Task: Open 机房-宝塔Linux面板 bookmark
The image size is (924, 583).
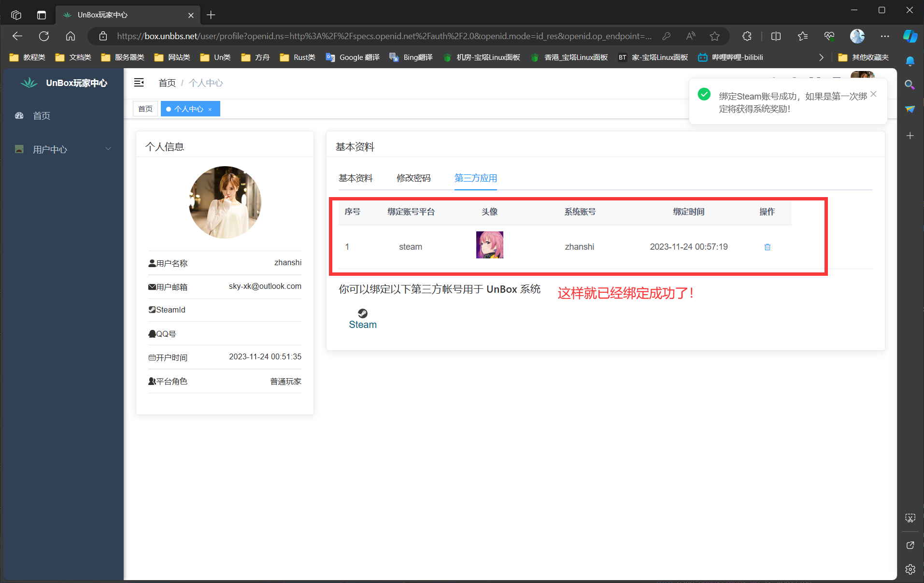Action: (482, 57)
